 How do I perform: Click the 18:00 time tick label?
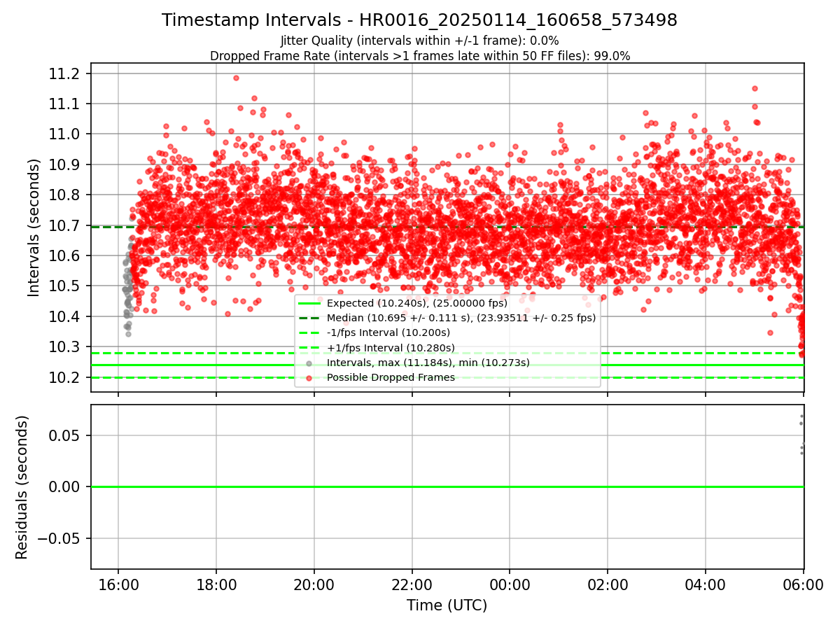click(x=216, y=584)
